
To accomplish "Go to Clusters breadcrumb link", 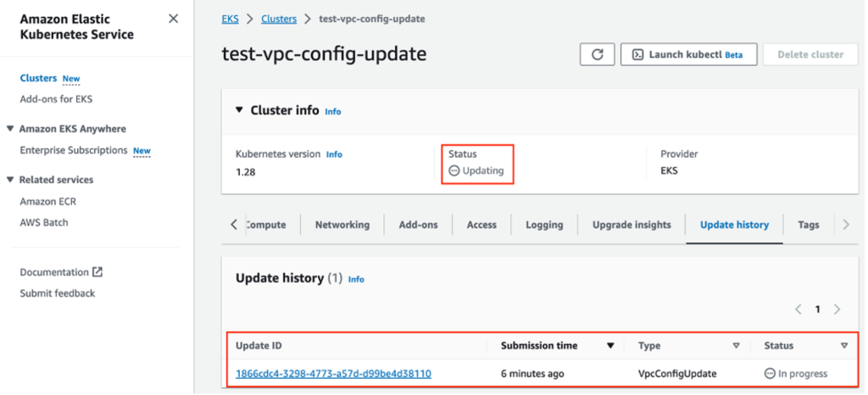I will click(279, 19).
